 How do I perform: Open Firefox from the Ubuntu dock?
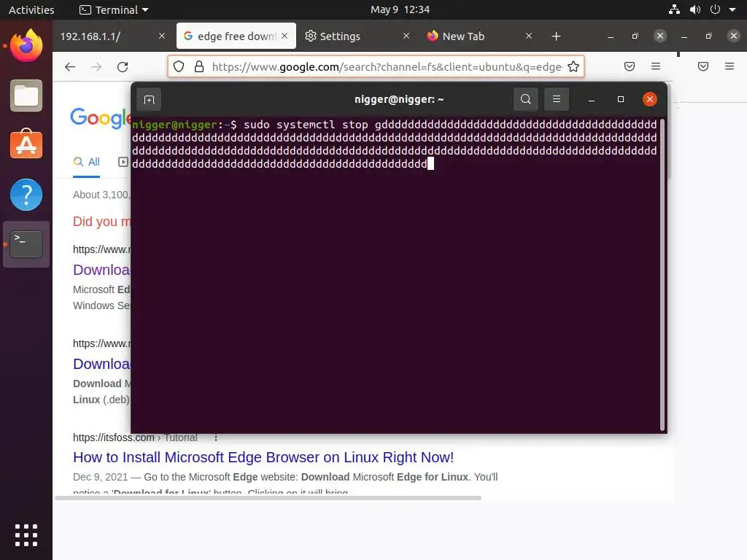[x=26, y=45]
